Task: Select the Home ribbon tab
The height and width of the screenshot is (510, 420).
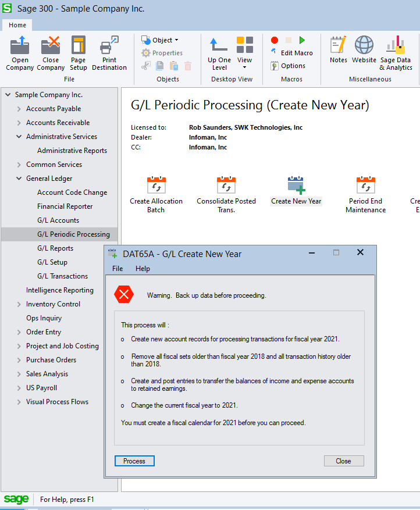Action: (17, 25)
